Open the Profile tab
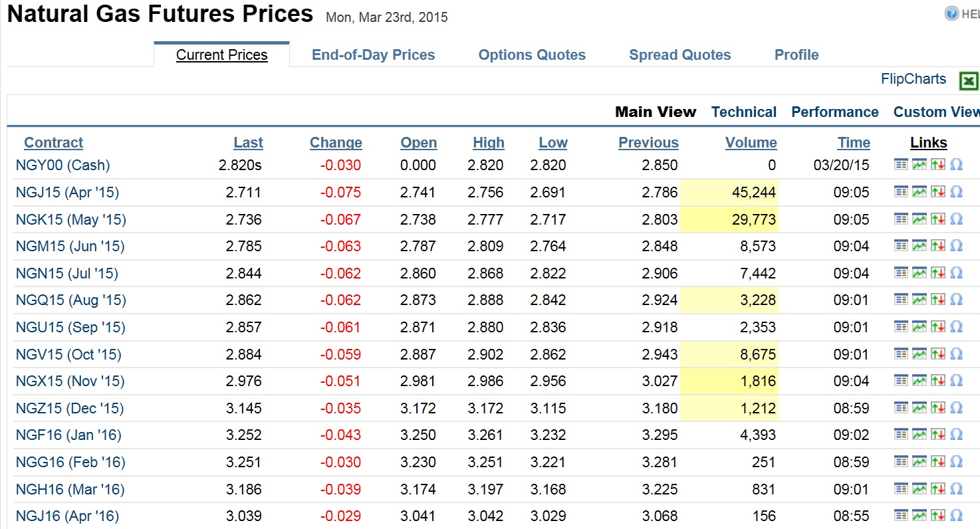980x529 pixels. pos(796,55)
